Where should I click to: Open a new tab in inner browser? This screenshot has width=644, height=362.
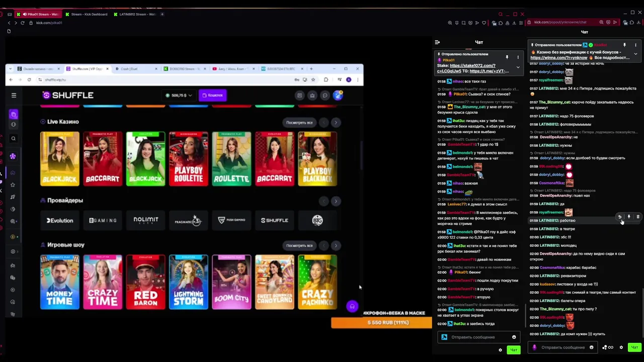tap(311, 69)
